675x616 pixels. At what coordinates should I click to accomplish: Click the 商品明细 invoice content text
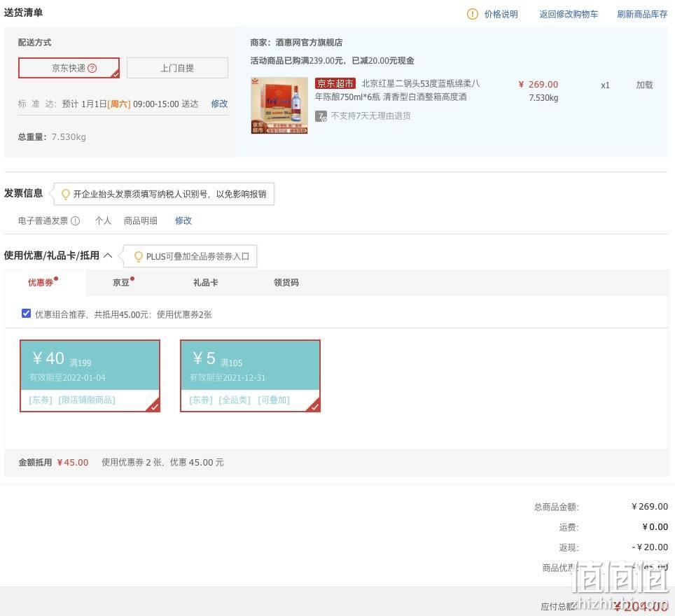[x=140, y=220]
